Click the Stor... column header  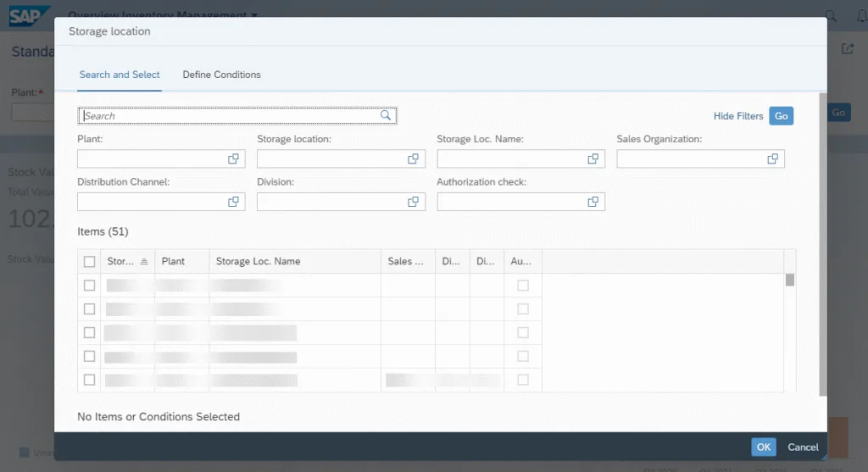127,261
